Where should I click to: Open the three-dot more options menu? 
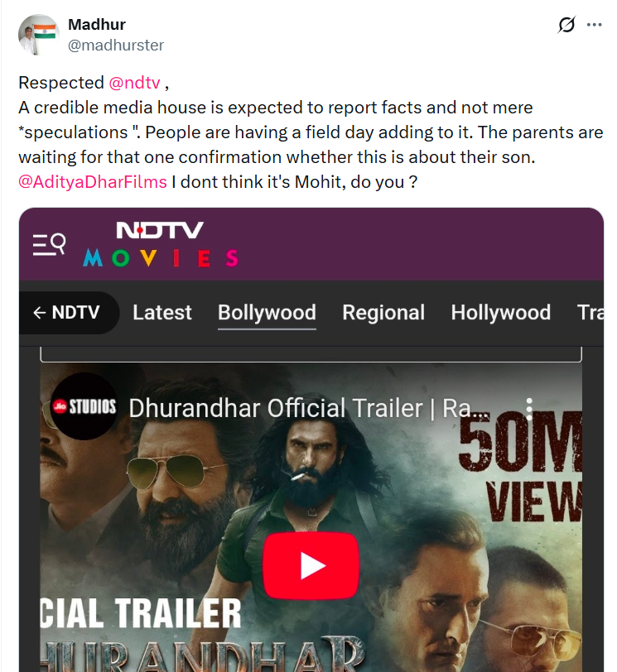595,25
